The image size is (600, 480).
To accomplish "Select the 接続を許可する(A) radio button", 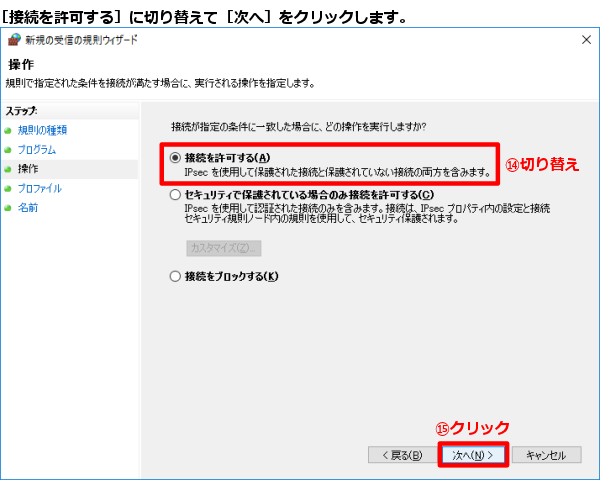I will tap(176, 158).
